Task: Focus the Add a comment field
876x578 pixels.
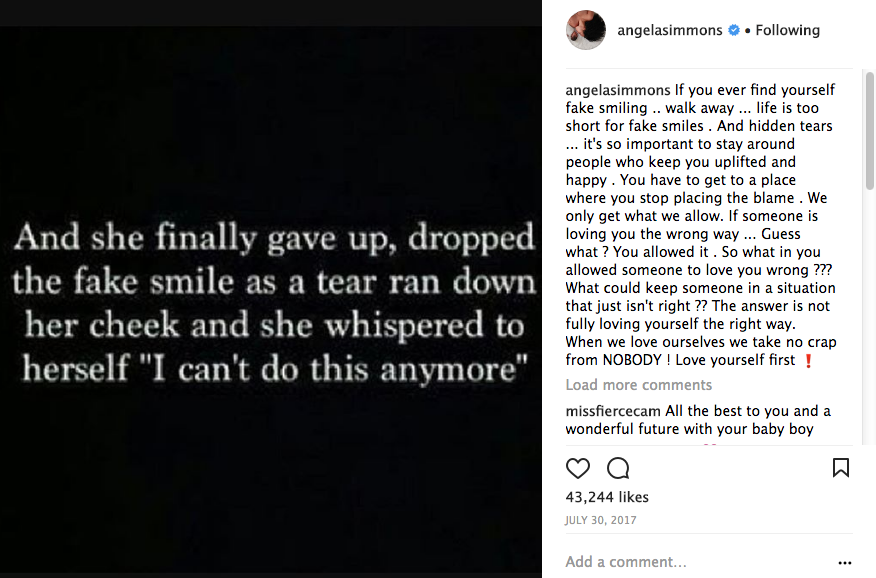Action: 690,562
